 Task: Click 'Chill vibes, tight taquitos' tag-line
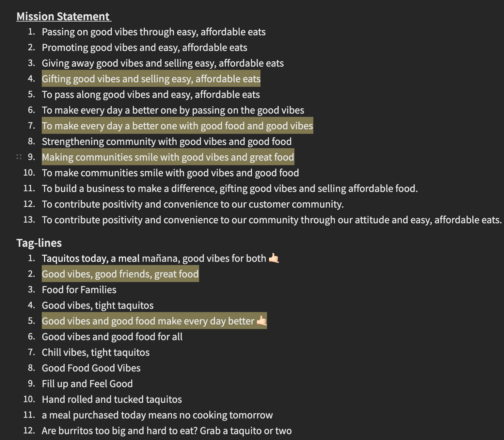[96, 353]
